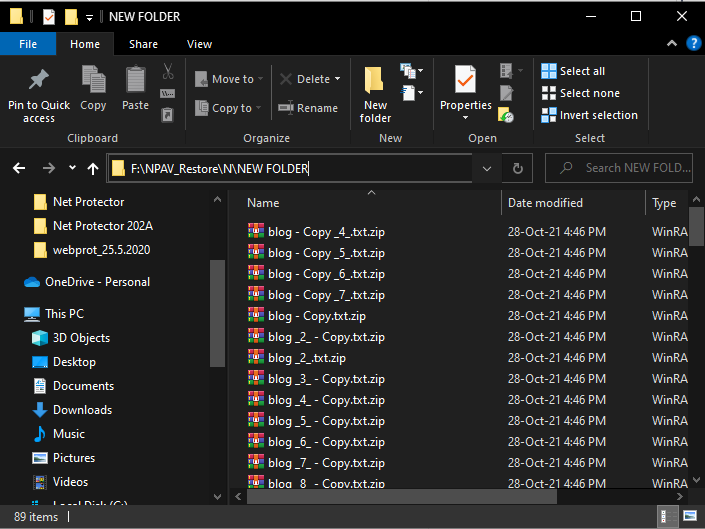Refresh the current folder view

[517, 169]
